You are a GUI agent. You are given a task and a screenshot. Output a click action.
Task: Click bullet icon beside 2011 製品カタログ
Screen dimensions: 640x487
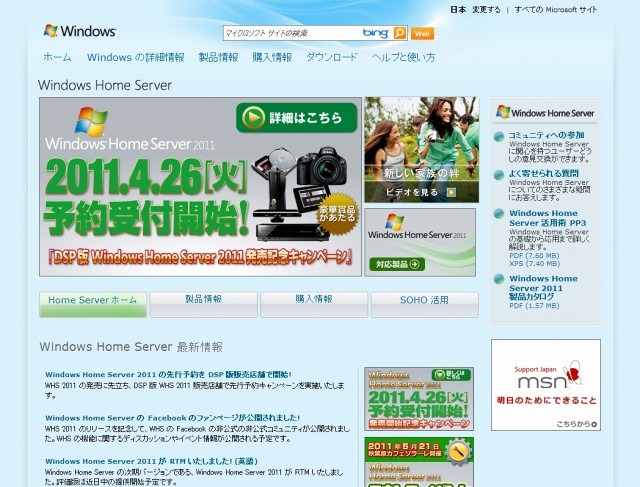tap(499, 279)
